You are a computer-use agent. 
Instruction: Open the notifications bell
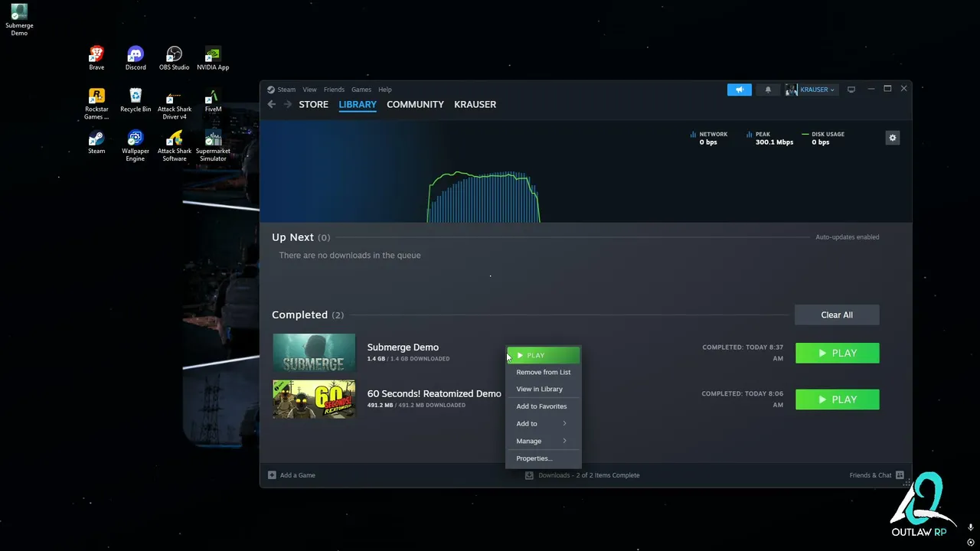click(768, 90)
